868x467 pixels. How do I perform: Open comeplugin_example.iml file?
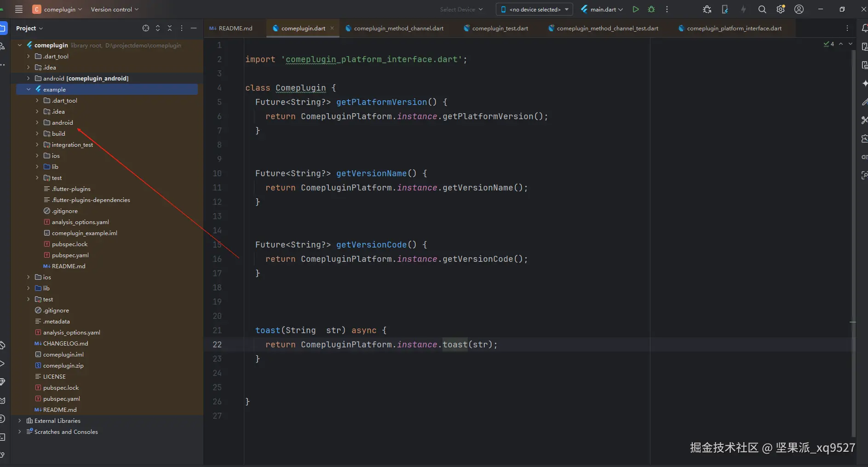coord(85,233)
